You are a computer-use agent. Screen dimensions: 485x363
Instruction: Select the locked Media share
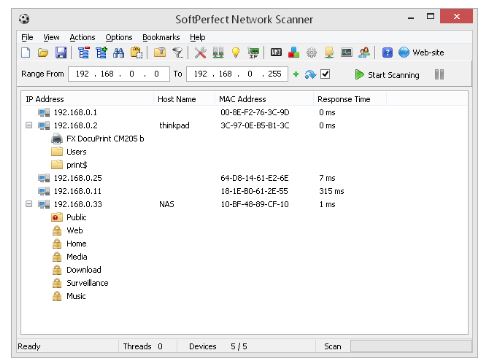70,257
